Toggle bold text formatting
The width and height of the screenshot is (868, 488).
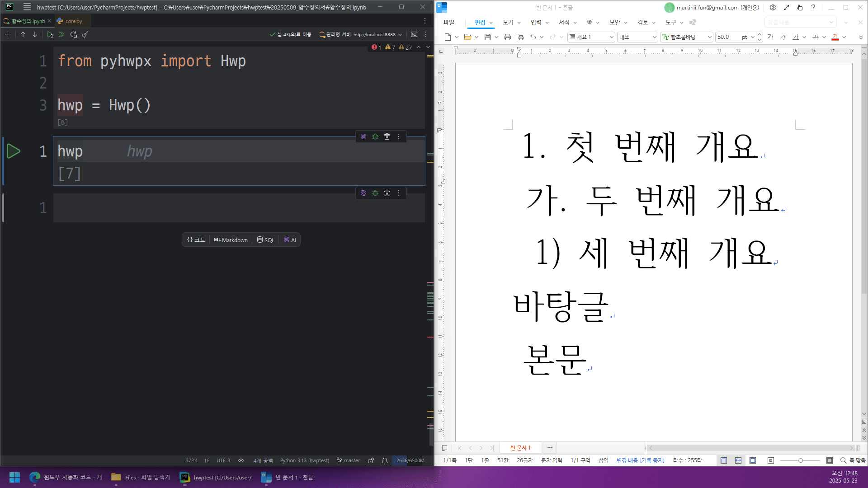[770, 37]
